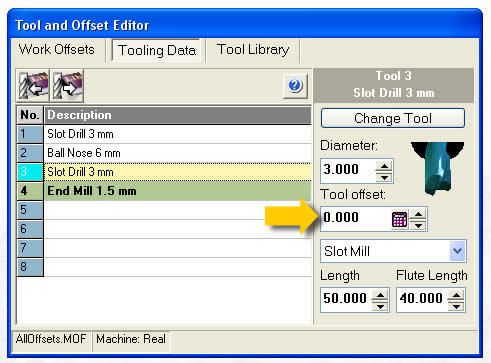
Task: Decrease the Diameter value with down arrow
Action: [x=384, y=177]
